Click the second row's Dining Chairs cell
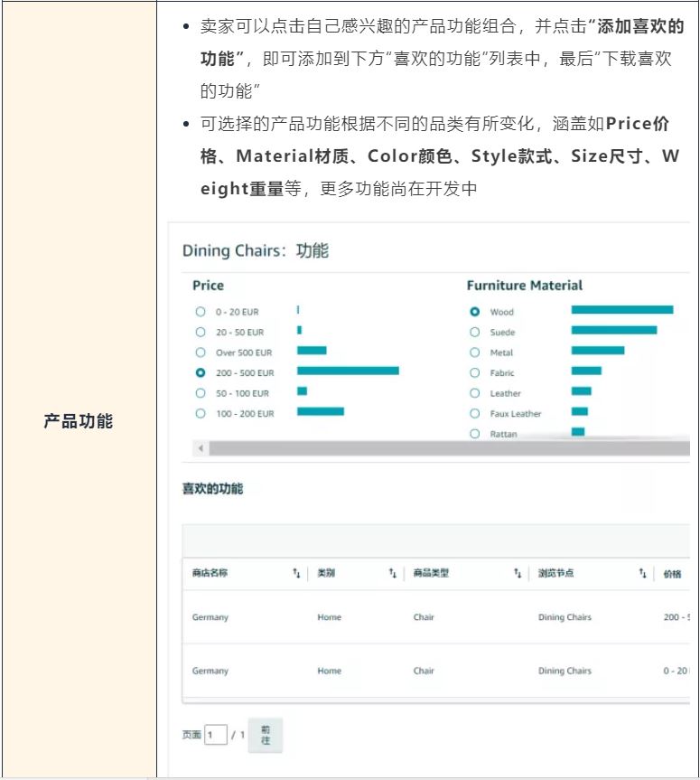 565,671
